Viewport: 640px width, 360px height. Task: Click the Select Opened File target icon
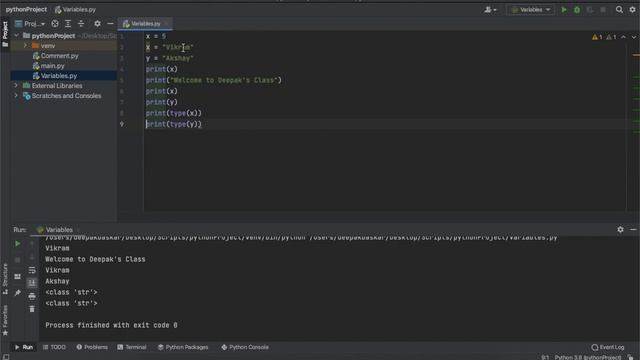click(55, 24)
